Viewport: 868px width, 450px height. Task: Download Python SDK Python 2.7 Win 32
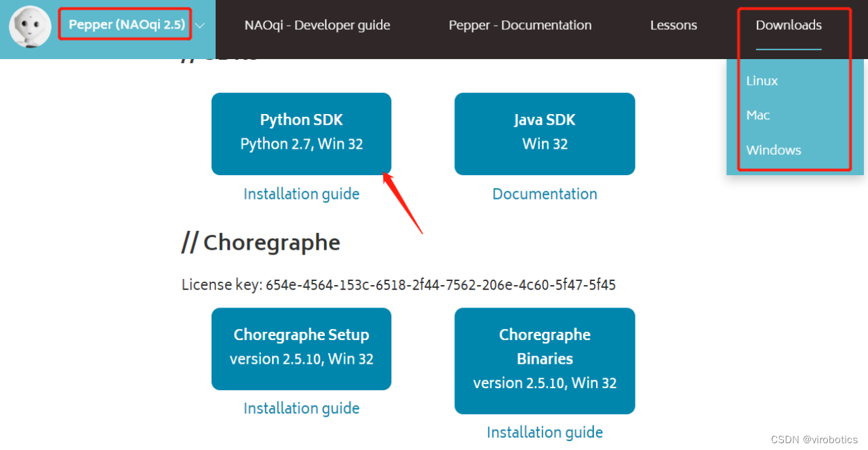(302, 134)
